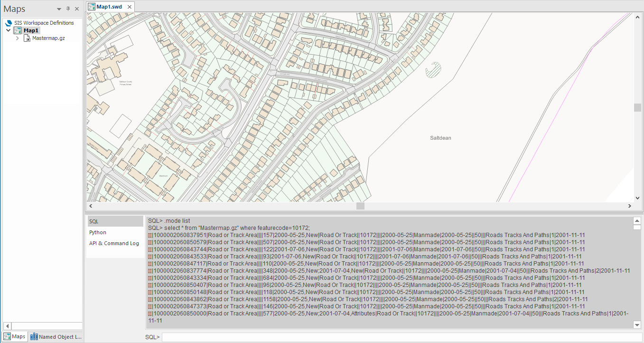Click the console output scroll-down arrow
The width and height of the screenshot is (644, 343).
coord(637,324)
